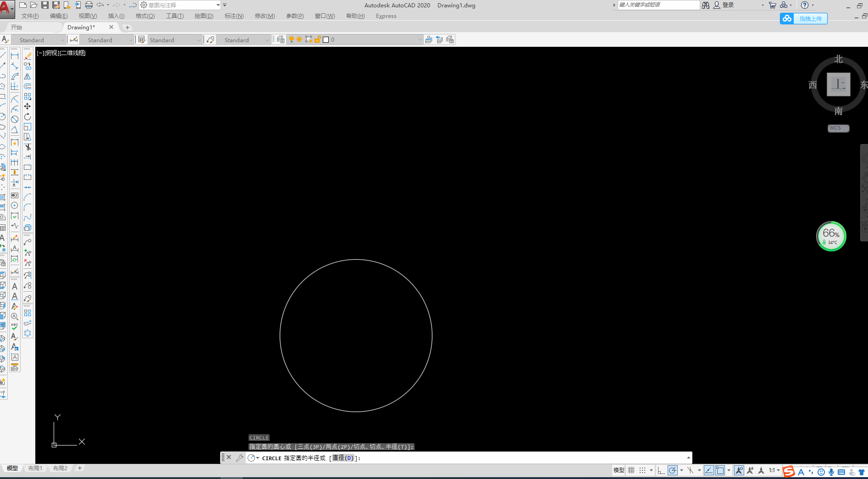Click the 拖拽上传 upload button
Image resolution: width=868 pixels, height=479 pixels.
click(x=804, y=19)
